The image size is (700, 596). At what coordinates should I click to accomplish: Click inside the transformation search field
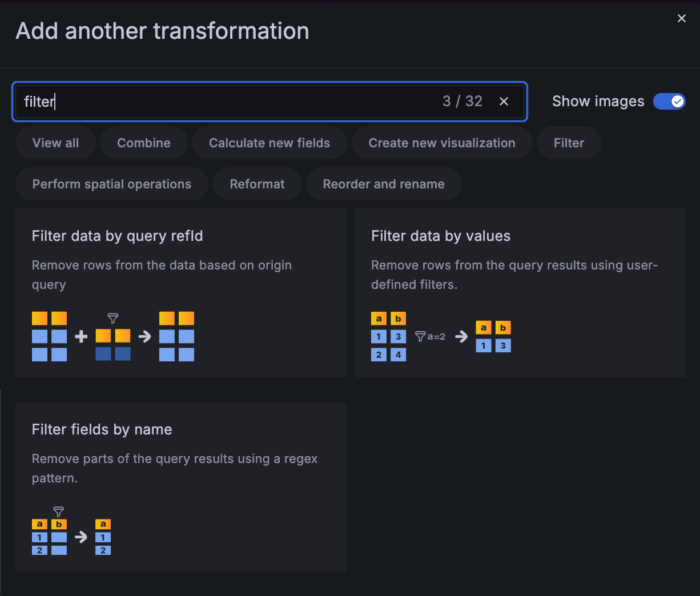[228, 101]
